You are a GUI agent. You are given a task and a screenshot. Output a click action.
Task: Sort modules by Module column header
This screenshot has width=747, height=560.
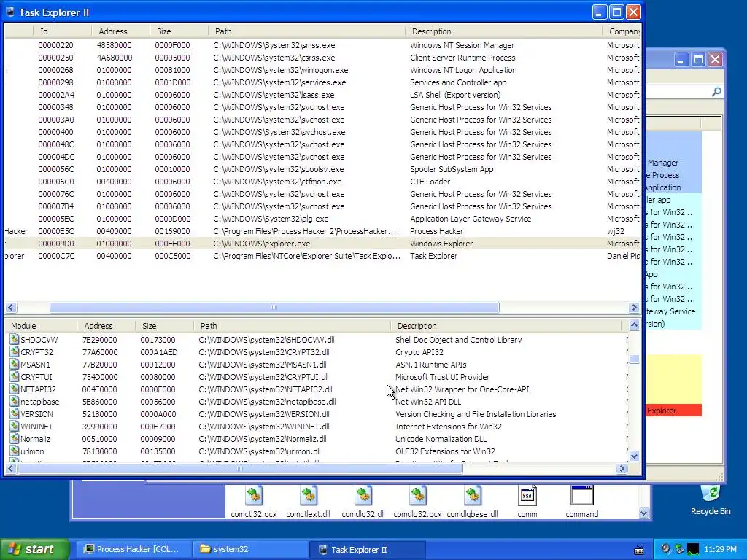(41, 326)
